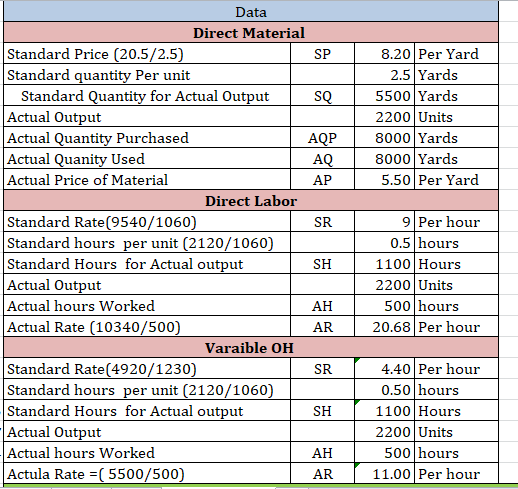Screen dimensions: 518x489
Task: Click 8000 in the Actual Quanity Used row
Action: 385,159
